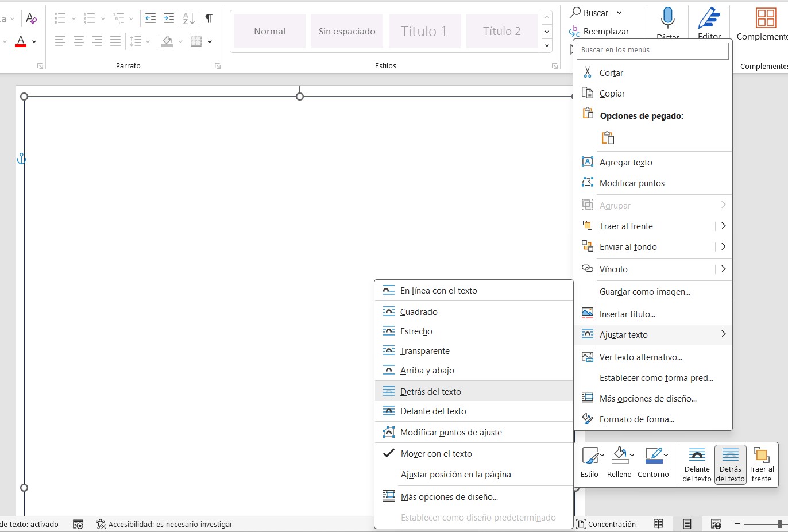The width and height of the screenshot is (788, 532).
Task: Click Estilo in the mini toolbar
Action: tap(590, 463)
